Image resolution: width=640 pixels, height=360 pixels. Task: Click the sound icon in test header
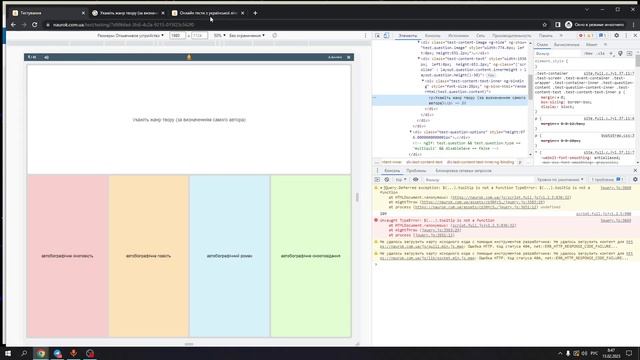[46, 57]
